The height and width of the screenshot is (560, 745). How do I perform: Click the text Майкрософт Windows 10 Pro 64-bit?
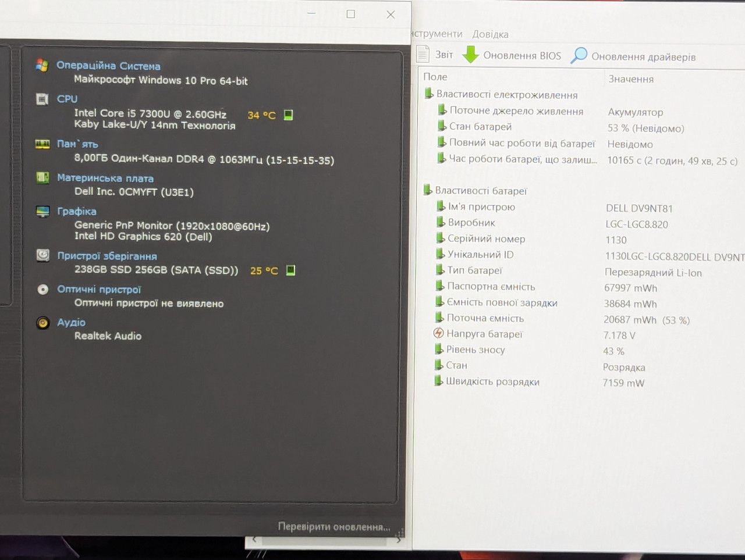[x=161, y=80]
